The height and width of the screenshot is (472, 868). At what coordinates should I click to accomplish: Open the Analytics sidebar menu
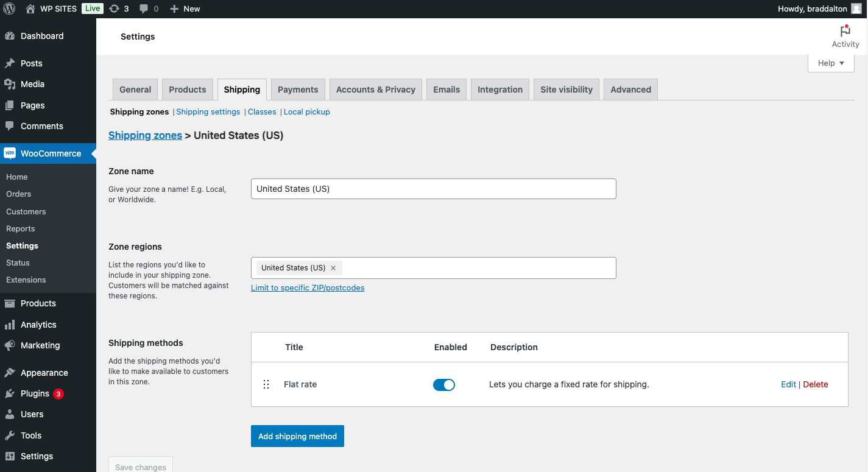coord(38,325)
